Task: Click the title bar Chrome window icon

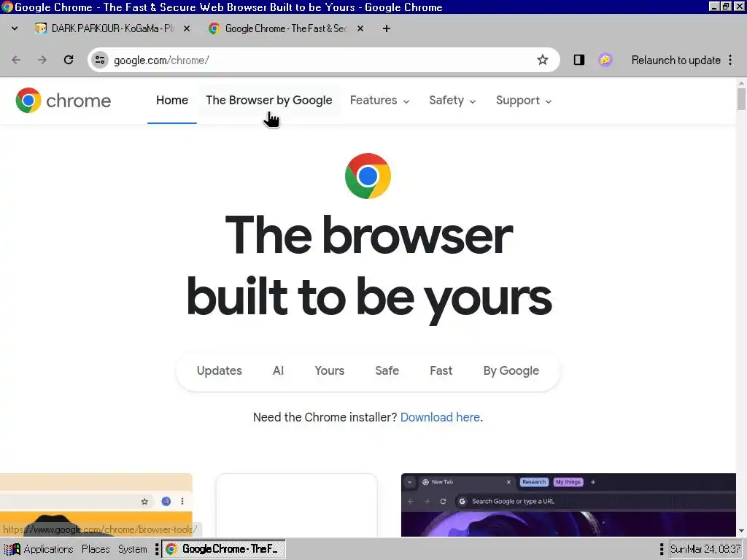Action: point(7,7)
